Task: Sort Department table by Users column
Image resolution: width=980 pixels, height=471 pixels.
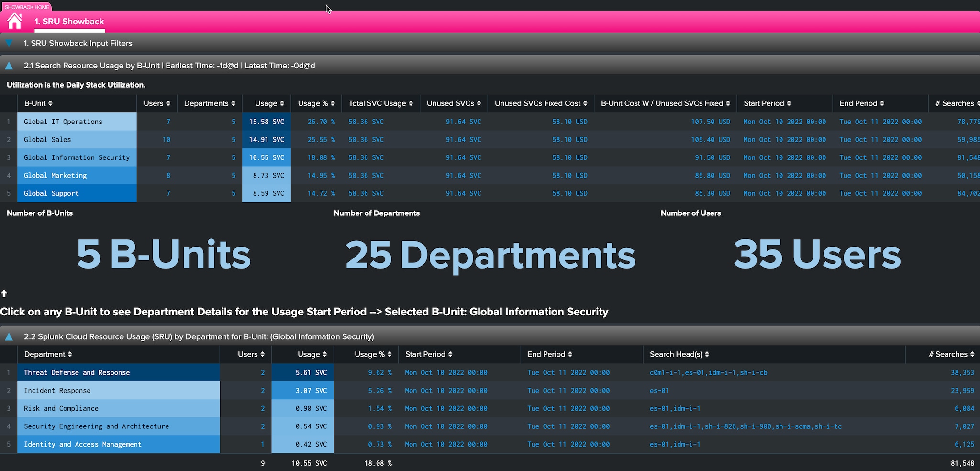Action: (x=251, y=354)
